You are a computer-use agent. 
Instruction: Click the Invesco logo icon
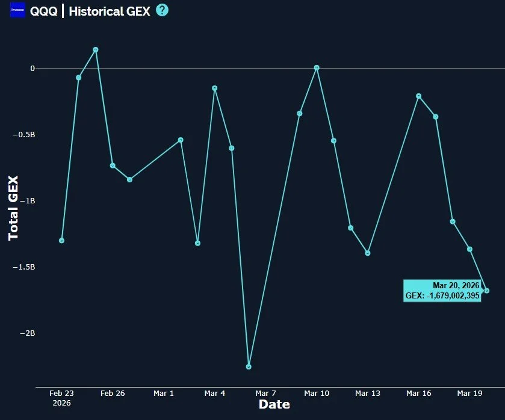point(17,10)
